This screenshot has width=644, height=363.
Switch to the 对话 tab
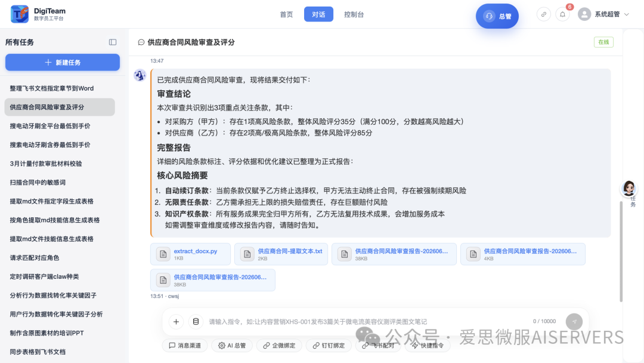(x=318, y=14)
